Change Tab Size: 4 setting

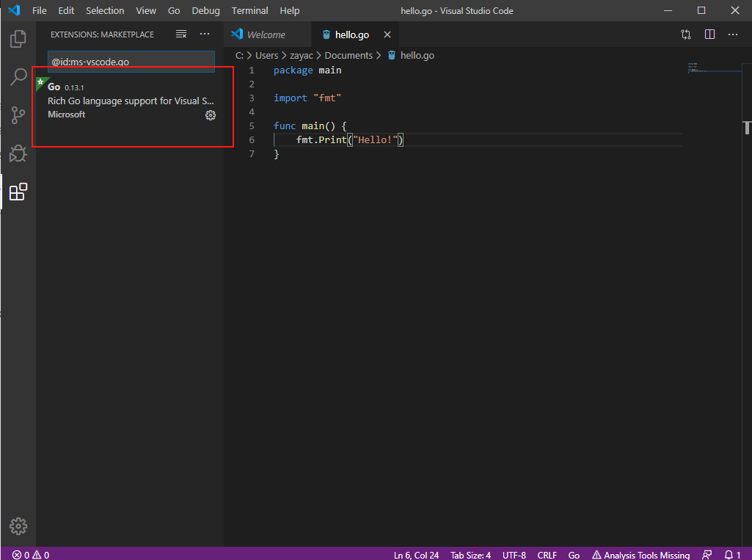pos(470,555)
